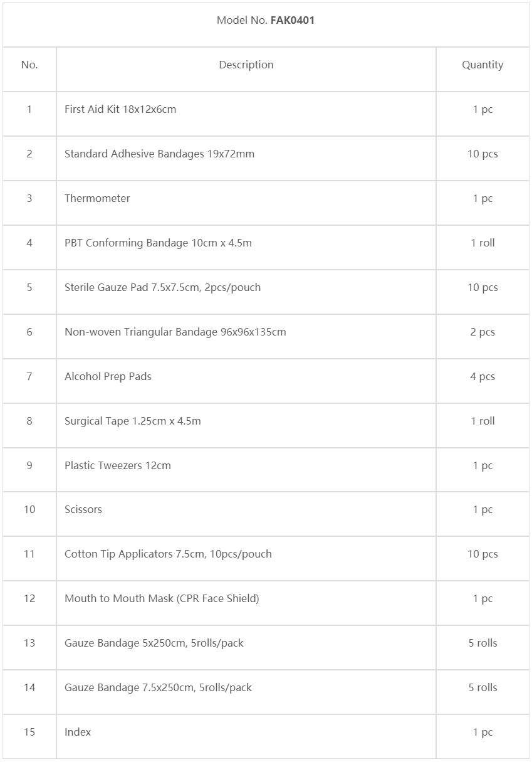Click PBT Conforming Bandage description
The image size is (532, 762).
click(x=158, y=243)
